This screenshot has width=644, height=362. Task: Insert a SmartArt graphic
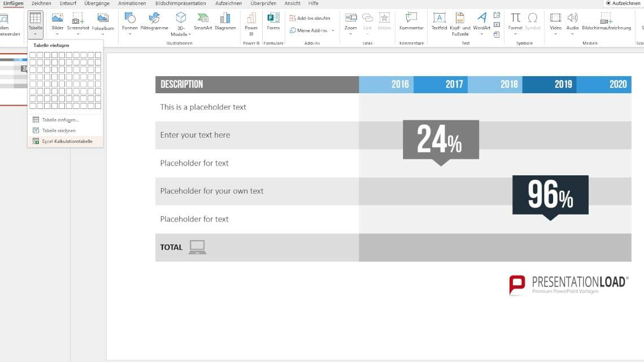point(202,21)
